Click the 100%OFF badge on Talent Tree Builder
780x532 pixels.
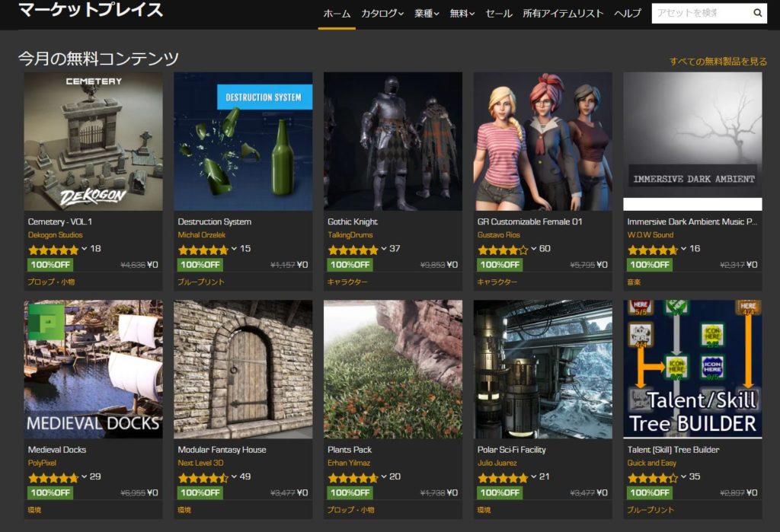click(650, 492)
